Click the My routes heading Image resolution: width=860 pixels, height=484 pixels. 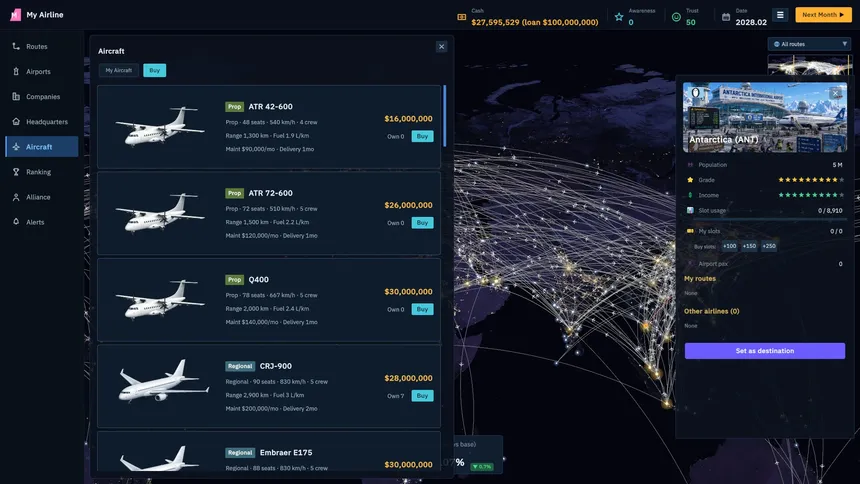[700, 279]
